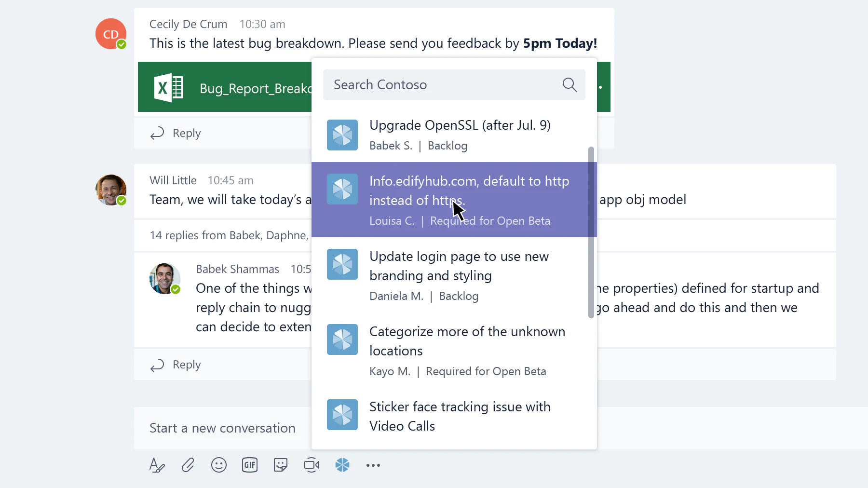The height and width of the screenshot is (488, 868).
Task: Open the emoji picker
Action: pos(219,465)
